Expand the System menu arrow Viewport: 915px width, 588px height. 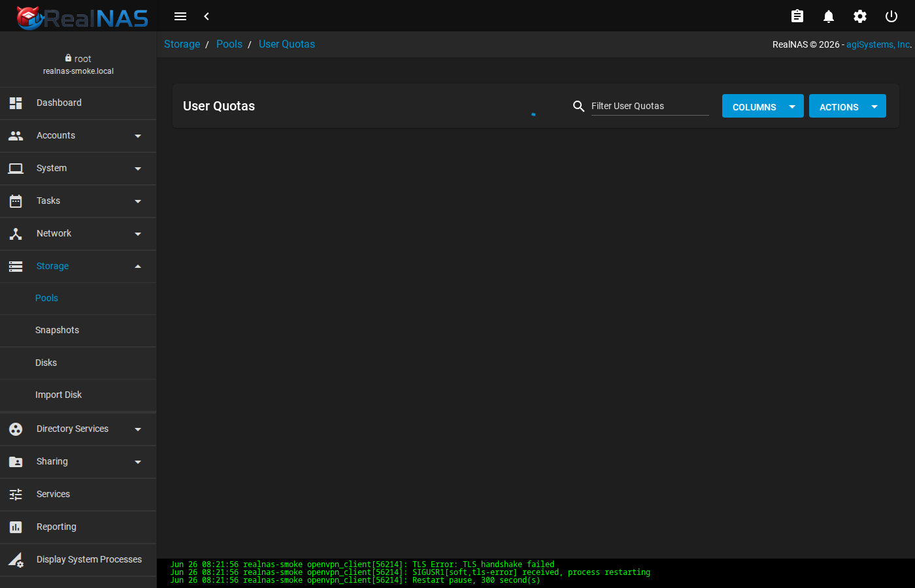pos(138,169)
